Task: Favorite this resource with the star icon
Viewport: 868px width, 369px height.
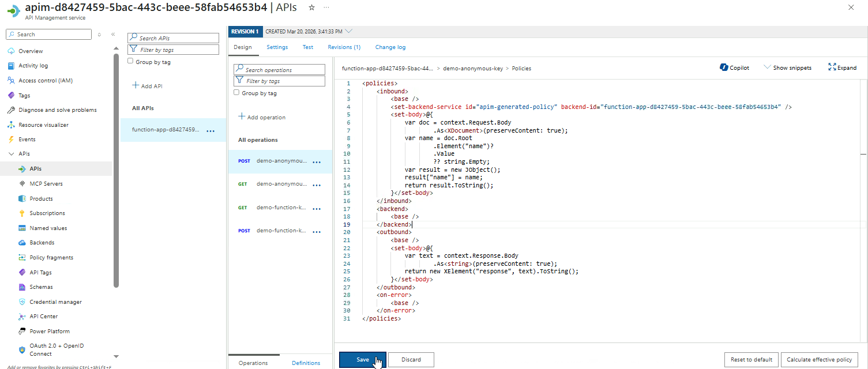Action: tap(312, 7)
